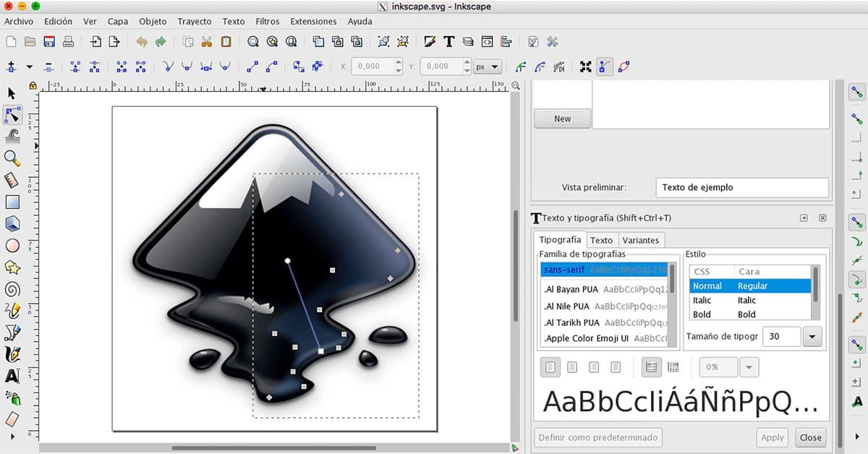Image resolution: width=868 pixels, height=454 pixels.
Task: Toggle the transformation handles icon in node toolbar
Action: tap(584, 66)
